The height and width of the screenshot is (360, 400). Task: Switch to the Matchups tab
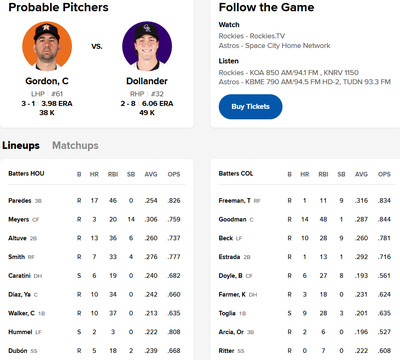click(x=75, y=145)
